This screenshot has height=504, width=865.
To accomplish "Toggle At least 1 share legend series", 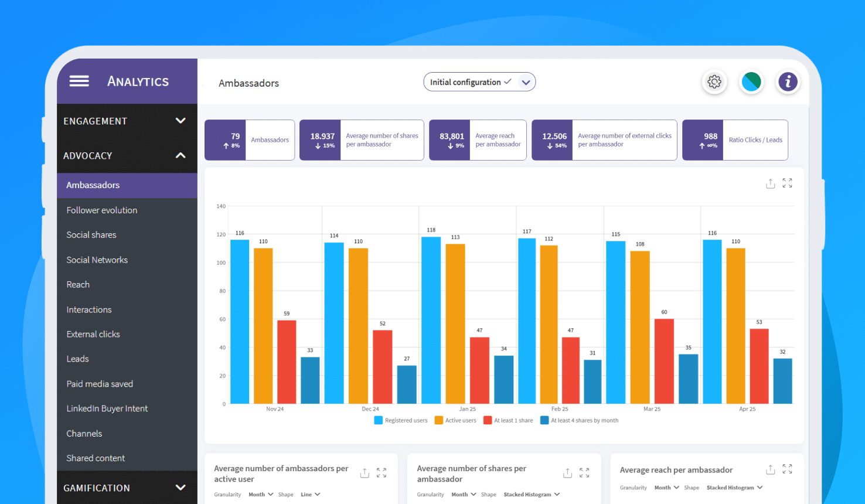I will (508, 420).
